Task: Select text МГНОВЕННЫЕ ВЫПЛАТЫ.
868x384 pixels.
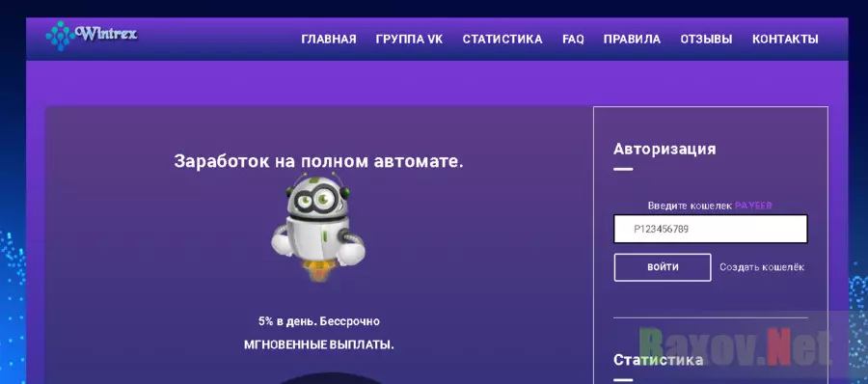Action: coord(319,344)
